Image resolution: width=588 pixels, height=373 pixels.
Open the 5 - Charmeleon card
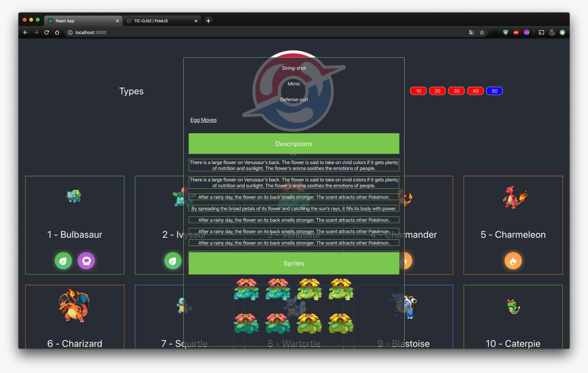[x=513, y=225]
